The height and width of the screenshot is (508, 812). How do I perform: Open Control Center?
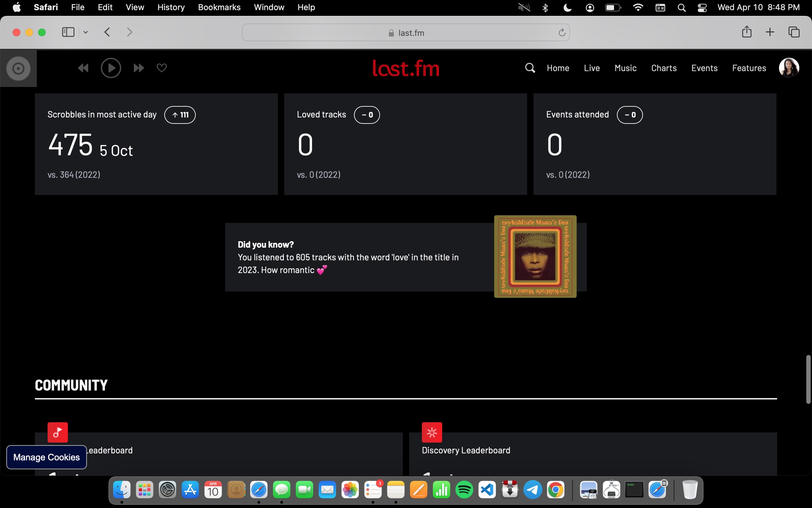point(702,7)
